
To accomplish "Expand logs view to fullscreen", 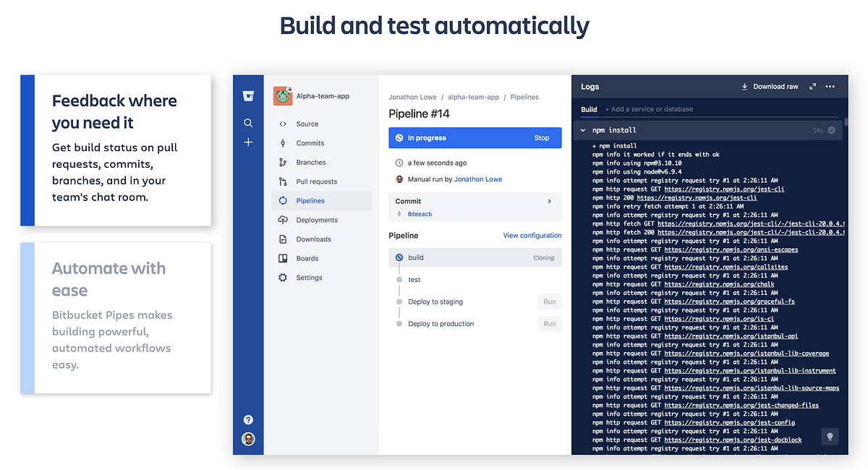I will pyautogui.click(x=812, y=86).
